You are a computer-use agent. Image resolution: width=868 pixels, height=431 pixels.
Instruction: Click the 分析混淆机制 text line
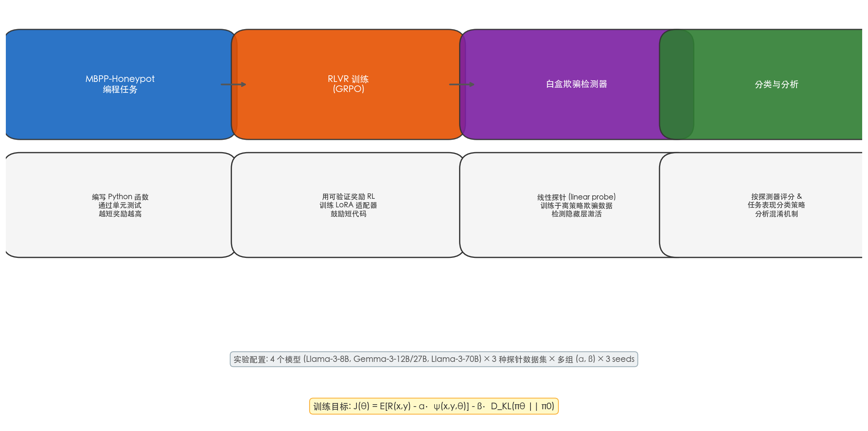click(776, 214)
